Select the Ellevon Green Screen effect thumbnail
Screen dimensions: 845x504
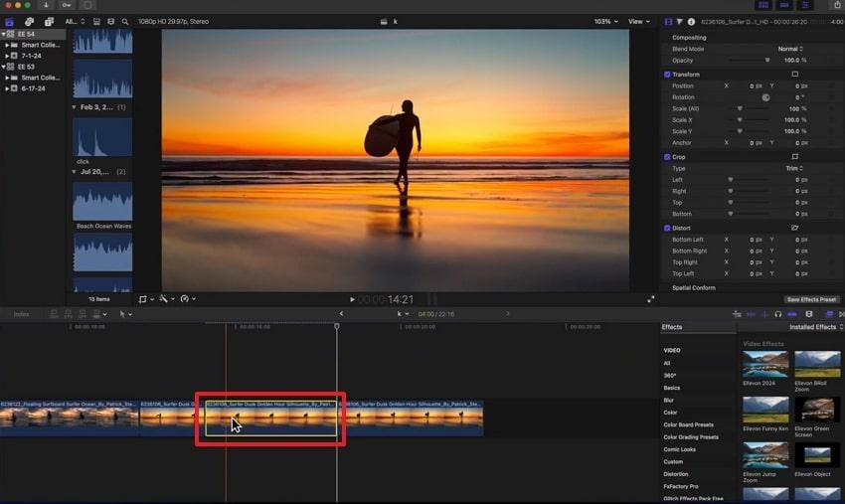coord(817,411)
